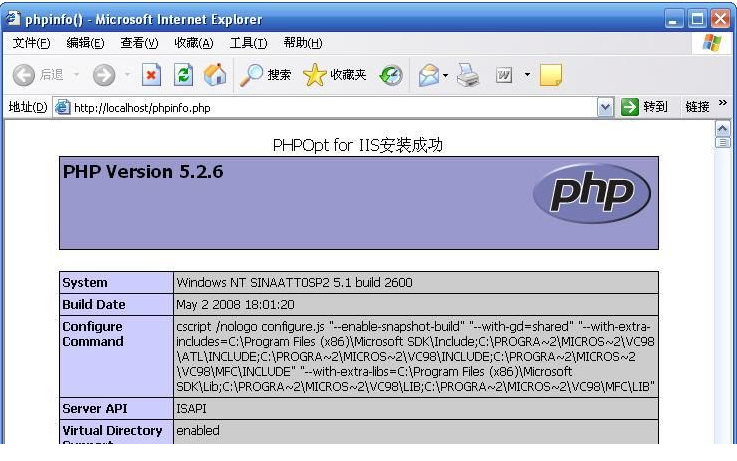The height and width of the screenshot is (461, 737).
Task: Stop page loading with red X icon
Action: click(151, 75)
